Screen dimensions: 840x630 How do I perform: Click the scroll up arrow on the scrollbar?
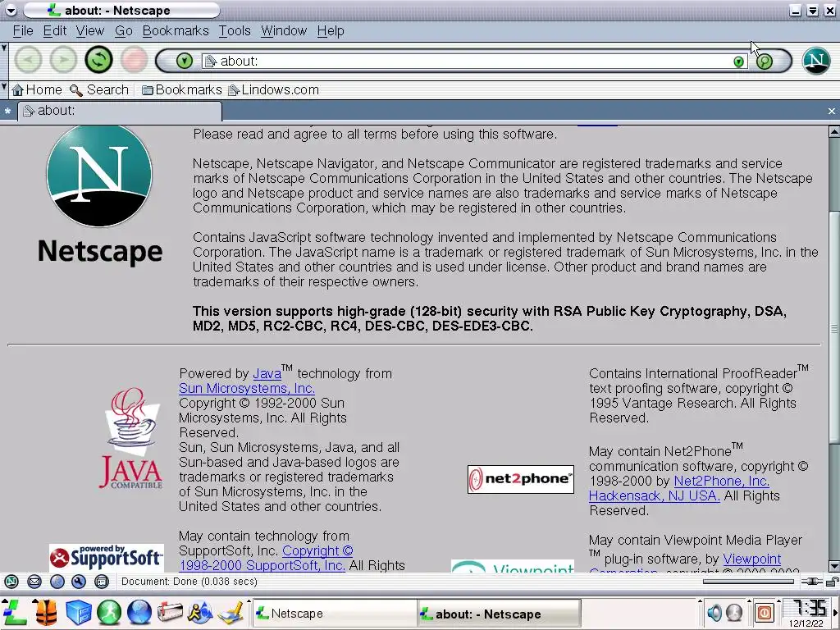833,131
